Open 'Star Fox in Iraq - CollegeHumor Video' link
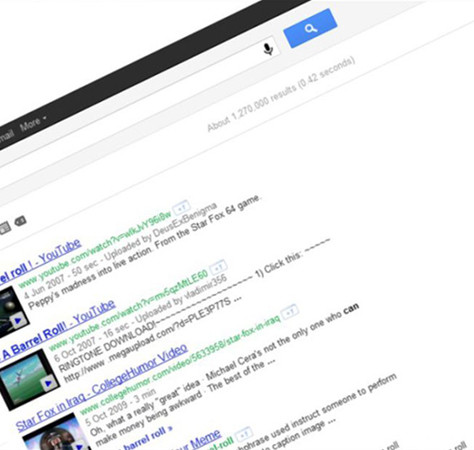 [101, 388]
